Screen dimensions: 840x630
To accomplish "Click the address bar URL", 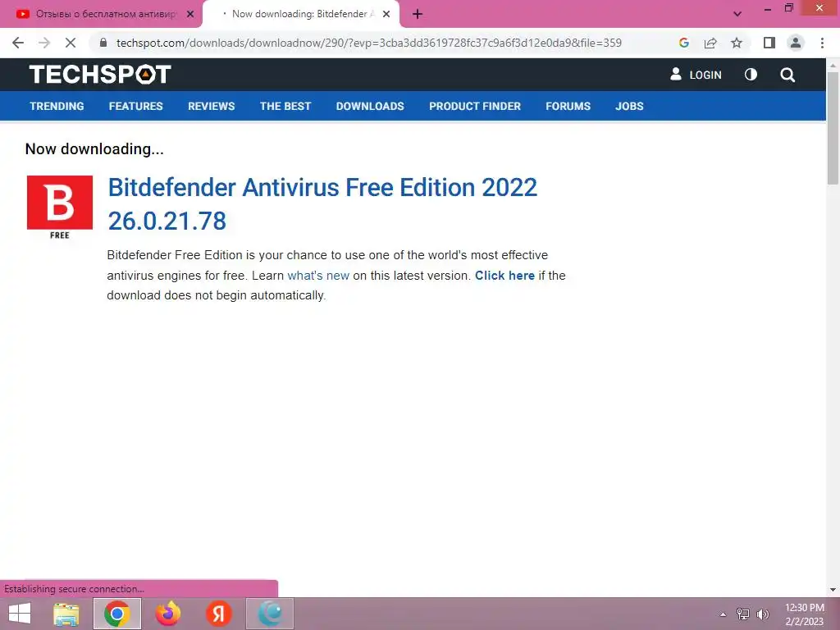I will pos(368,43).
